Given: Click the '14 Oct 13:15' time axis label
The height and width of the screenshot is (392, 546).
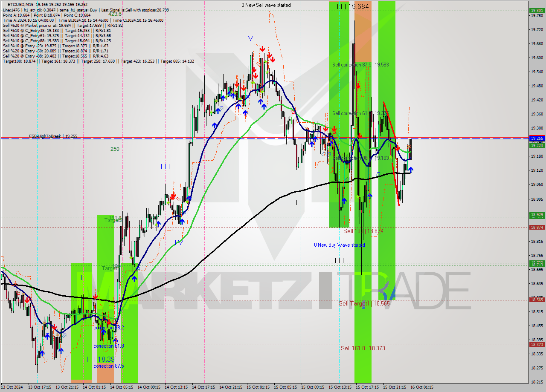Looking at the screenshot, I should pos(176,387).
